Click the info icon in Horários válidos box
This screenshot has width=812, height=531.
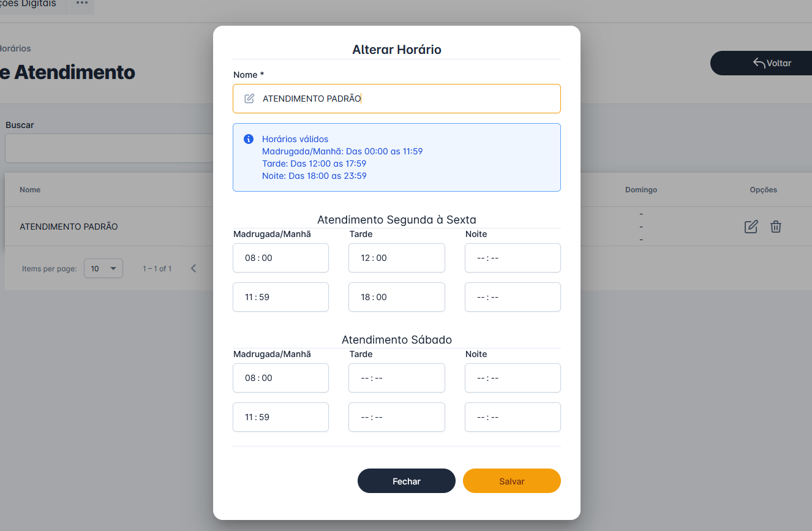pyautogui.click(x=249, y=139)
